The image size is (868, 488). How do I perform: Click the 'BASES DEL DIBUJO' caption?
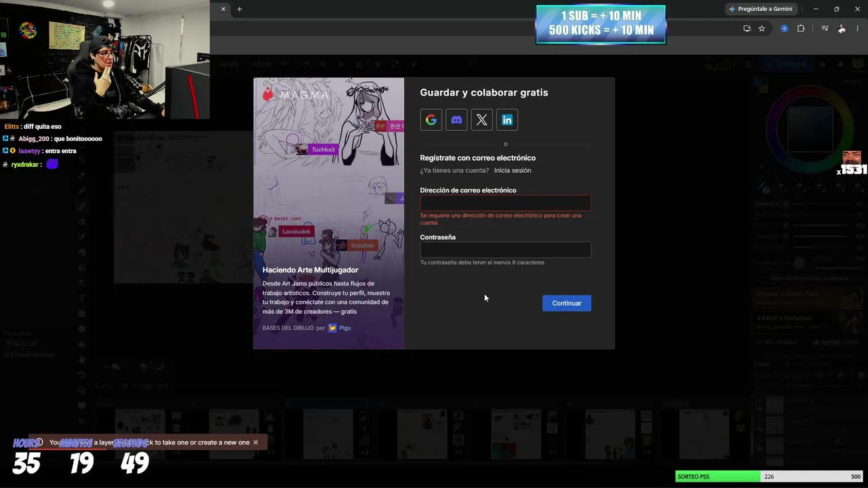[x=288, y=328]
